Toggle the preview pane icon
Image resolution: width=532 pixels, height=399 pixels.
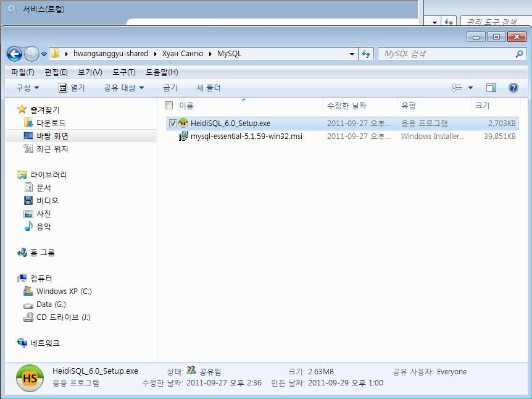491,88
